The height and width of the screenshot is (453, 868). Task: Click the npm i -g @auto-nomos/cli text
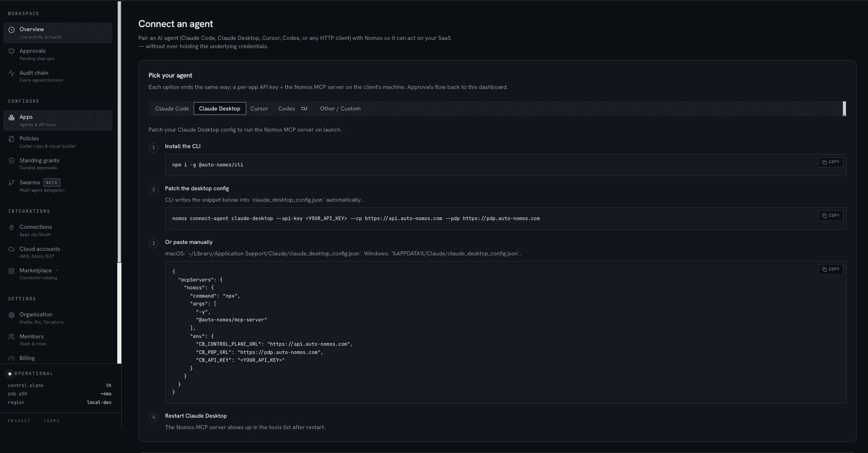point(207,165)
